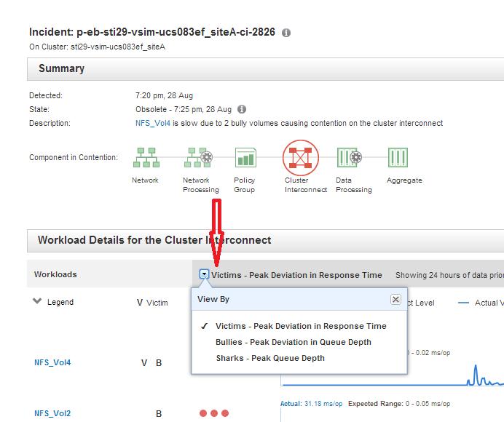Choose Sharks - Peak Queue Depth option
The height and width of the screenshot is (422, 504).
coord(270,358)
